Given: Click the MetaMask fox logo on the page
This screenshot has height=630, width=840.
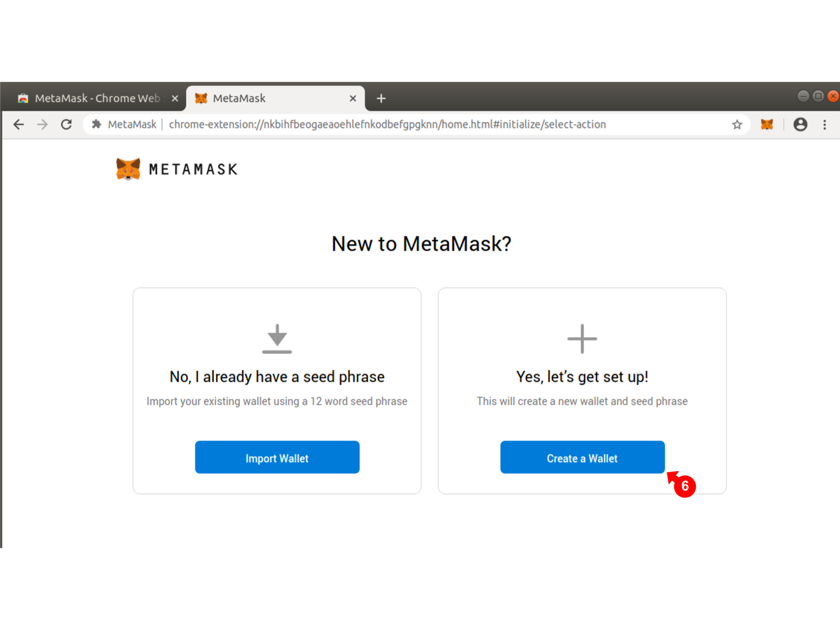Looking at the screenshot, I should click(128, 169).
